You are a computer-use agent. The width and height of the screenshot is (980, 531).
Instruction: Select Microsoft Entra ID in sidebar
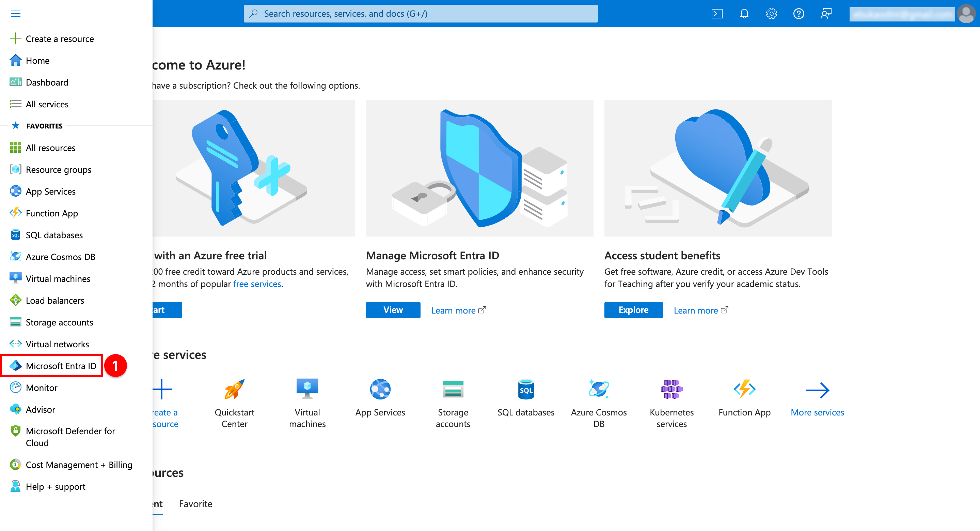click(x=61, y=366)
